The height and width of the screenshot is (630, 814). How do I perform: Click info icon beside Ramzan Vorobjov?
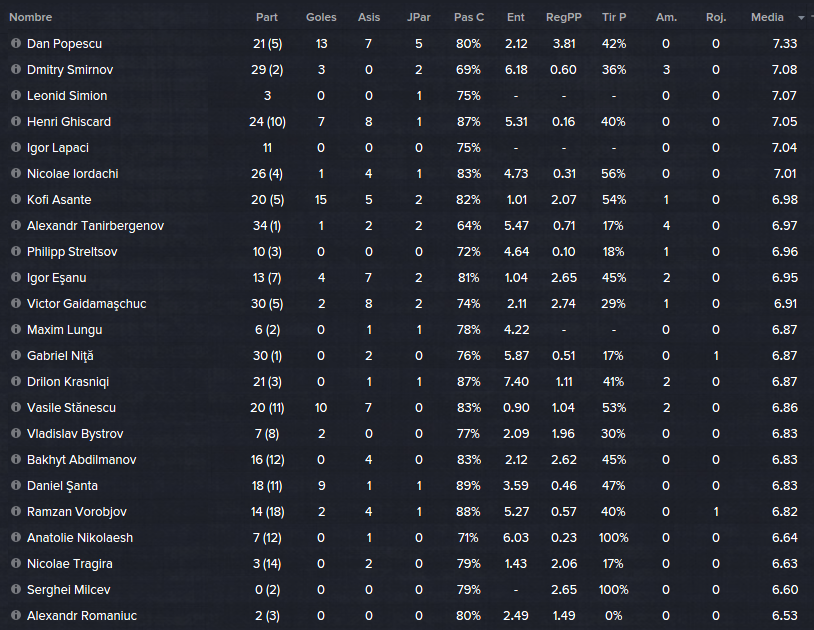click(16, 511)
